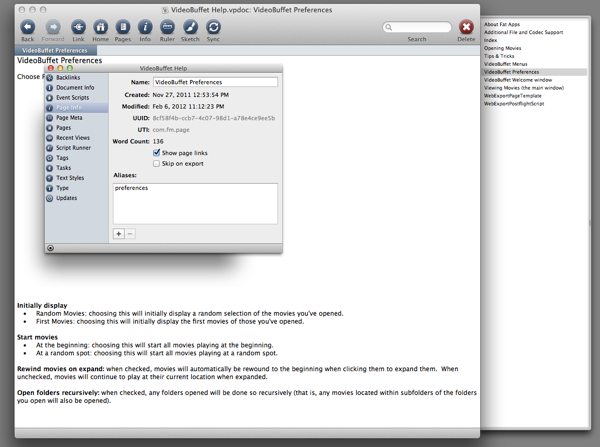Open the Pages toolbar icon

pyautogui.click(x=123, y=27)
